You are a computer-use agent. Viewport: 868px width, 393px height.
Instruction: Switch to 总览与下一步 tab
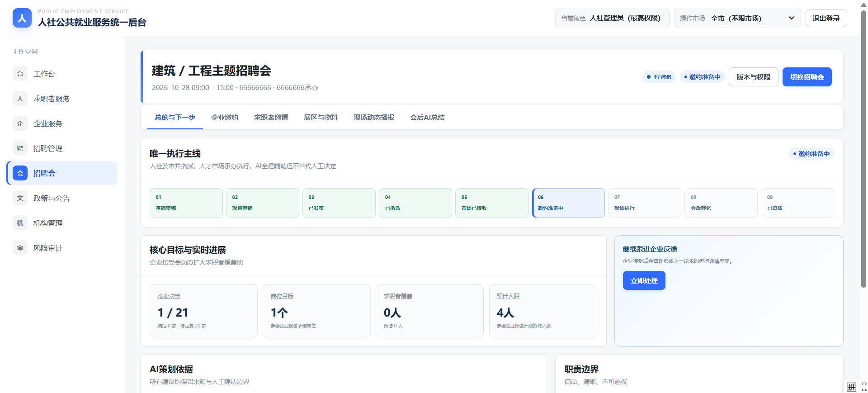(175, 117)
